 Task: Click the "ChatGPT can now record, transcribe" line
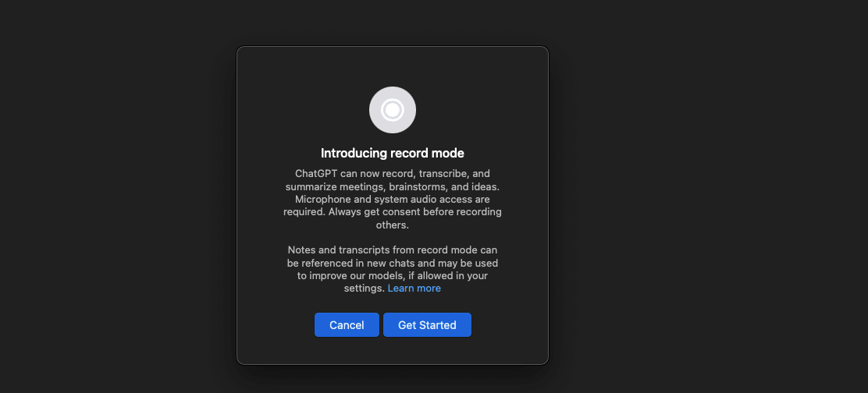[x=393, y=173]
